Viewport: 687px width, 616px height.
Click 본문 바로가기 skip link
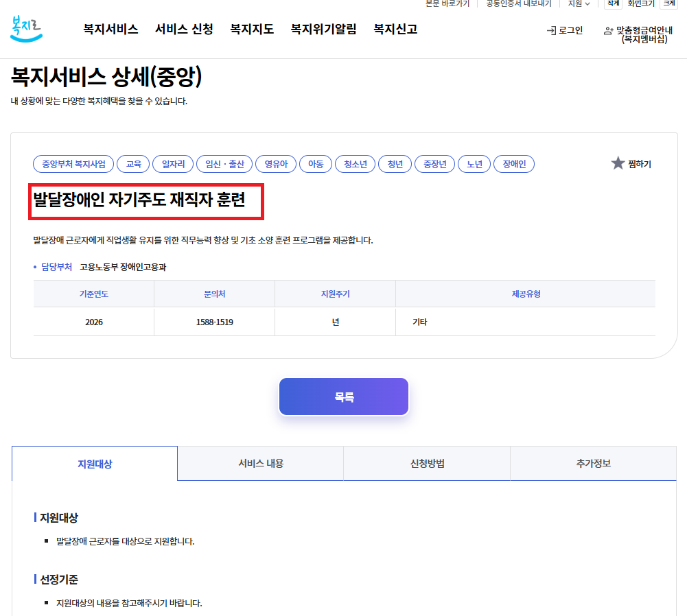(447, 3)
